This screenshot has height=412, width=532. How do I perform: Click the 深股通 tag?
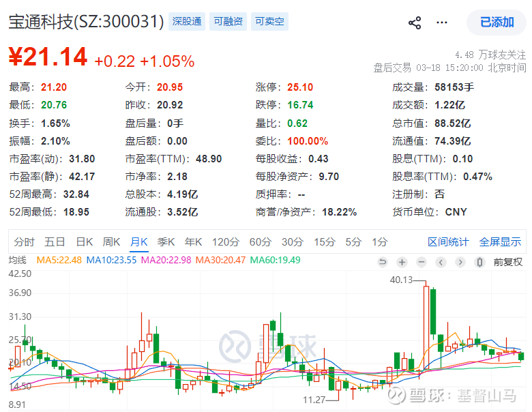[x=187, y=21]
